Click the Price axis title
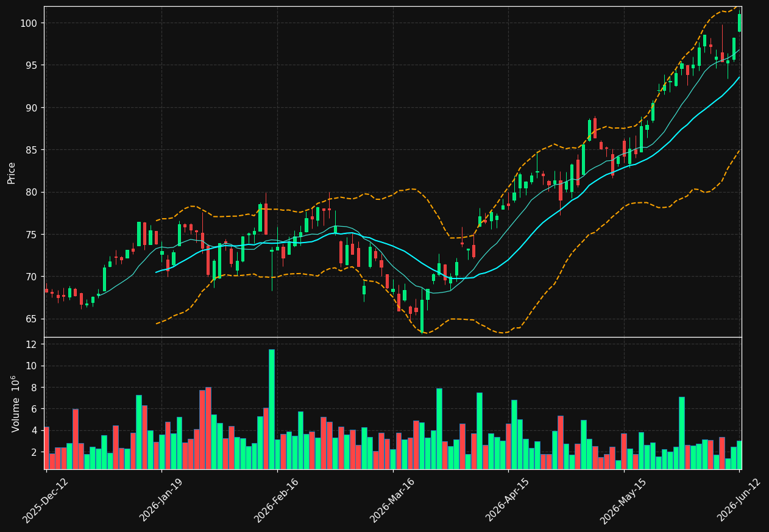The height and width of the screenshot is (532, 769). [x=12, y=172]
